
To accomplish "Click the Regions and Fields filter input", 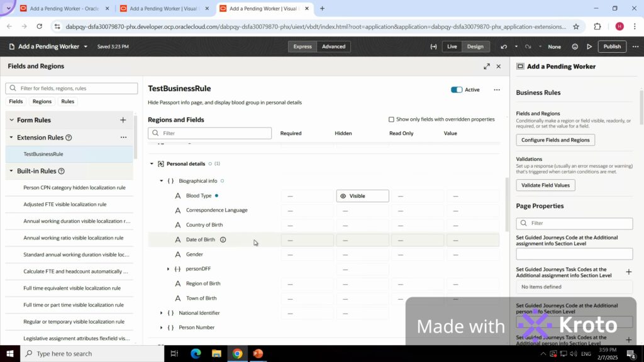I will pyautogui.click(x=210, y=133).
